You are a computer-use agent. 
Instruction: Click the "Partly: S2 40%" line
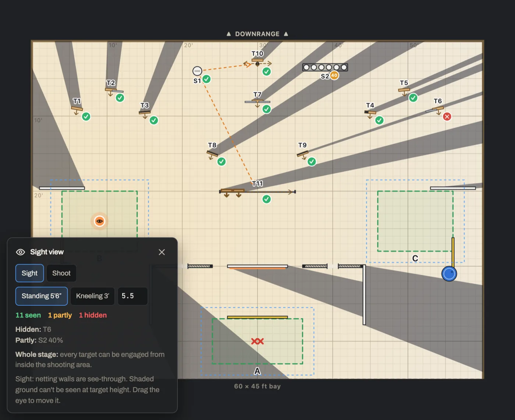(39, 340)
